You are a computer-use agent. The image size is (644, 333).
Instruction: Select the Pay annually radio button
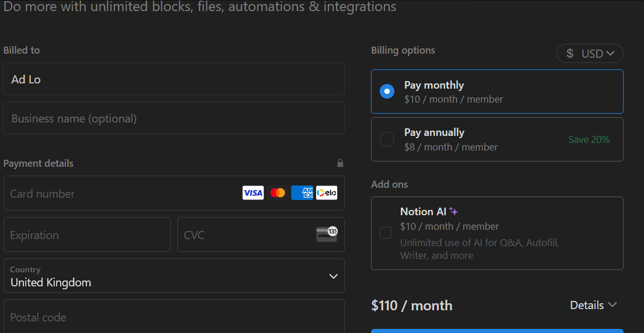click(387, 139)
